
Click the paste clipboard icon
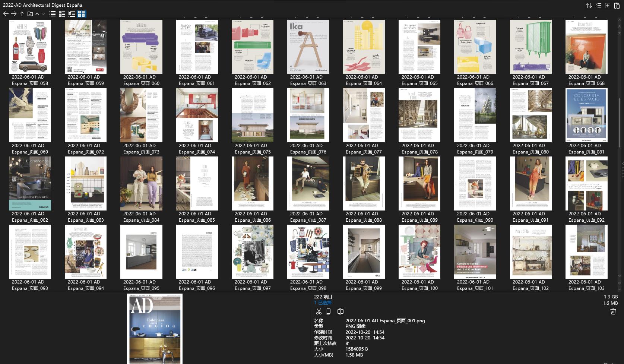(x=617, y=6)
